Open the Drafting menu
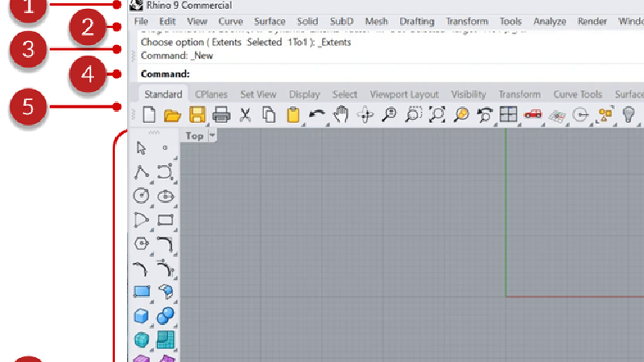The image size is (644, 362). [x=416, y=22]
